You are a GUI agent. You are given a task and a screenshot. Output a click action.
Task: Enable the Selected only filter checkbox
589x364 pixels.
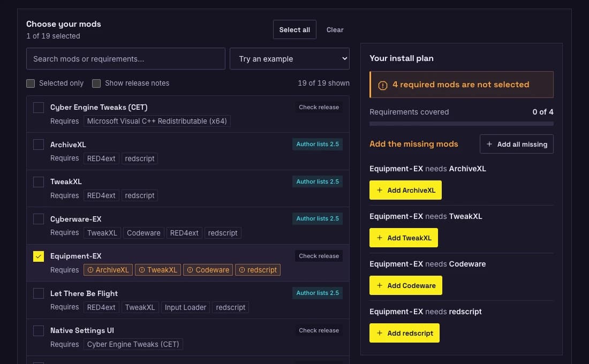[x=31, y=84]
